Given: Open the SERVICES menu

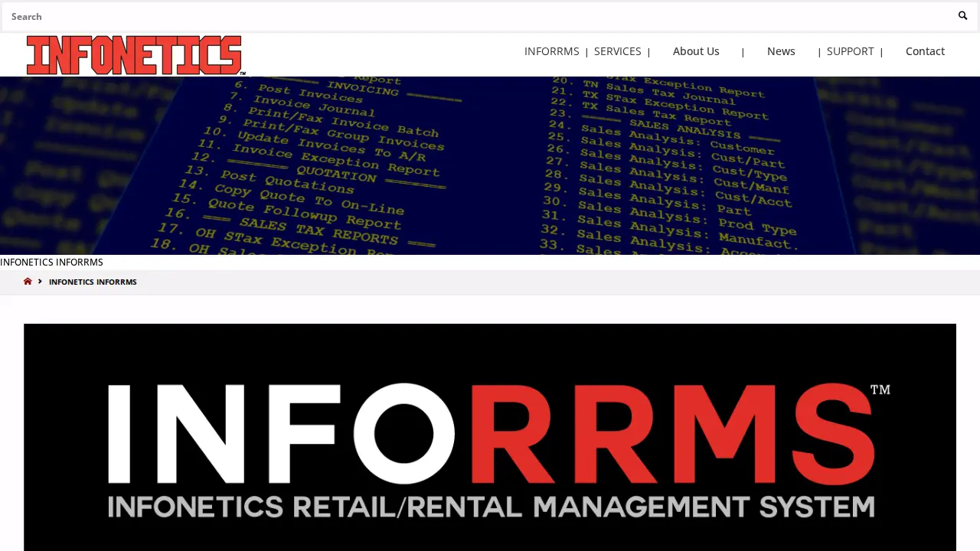Looking at the screenshot, I should click(617, 51).
